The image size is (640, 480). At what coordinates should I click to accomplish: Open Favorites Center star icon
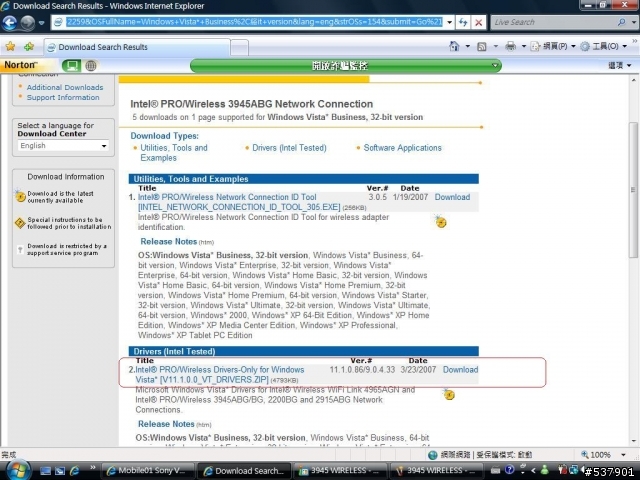[11, 47]
